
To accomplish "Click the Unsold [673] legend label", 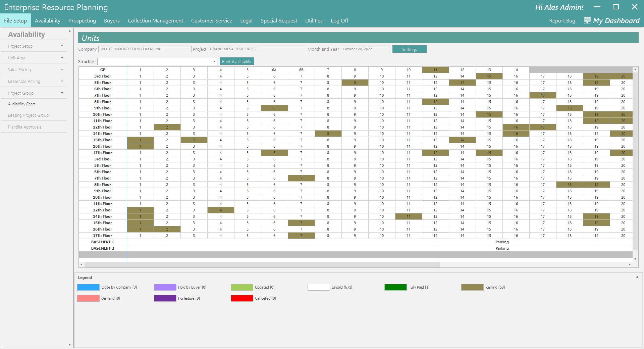I will click(342, 287).
